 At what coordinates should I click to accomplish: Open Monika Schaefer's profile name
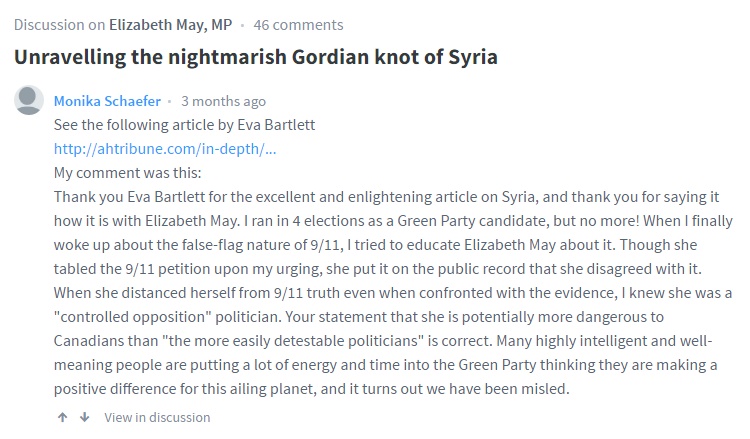[x=107, y=101]
